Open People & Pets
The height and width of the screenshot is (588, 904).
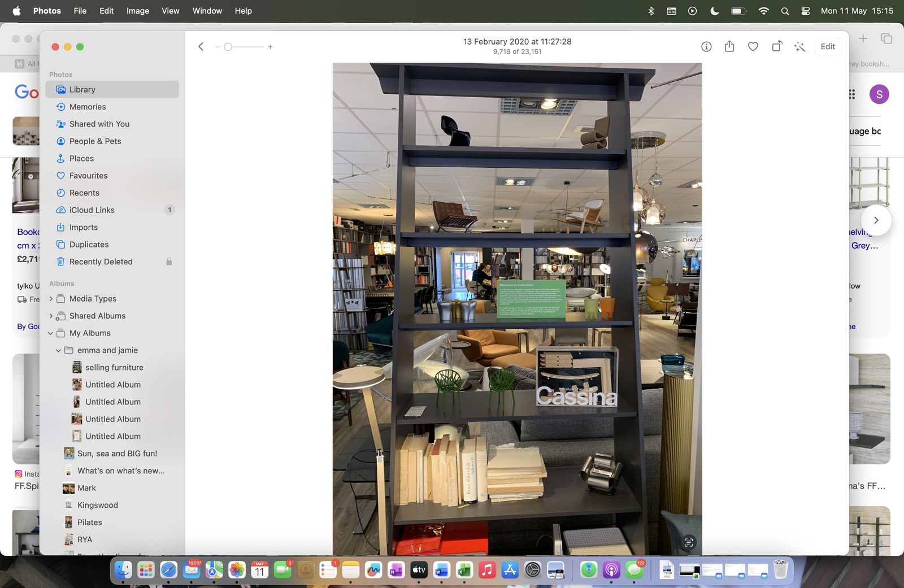coord(112,141)
